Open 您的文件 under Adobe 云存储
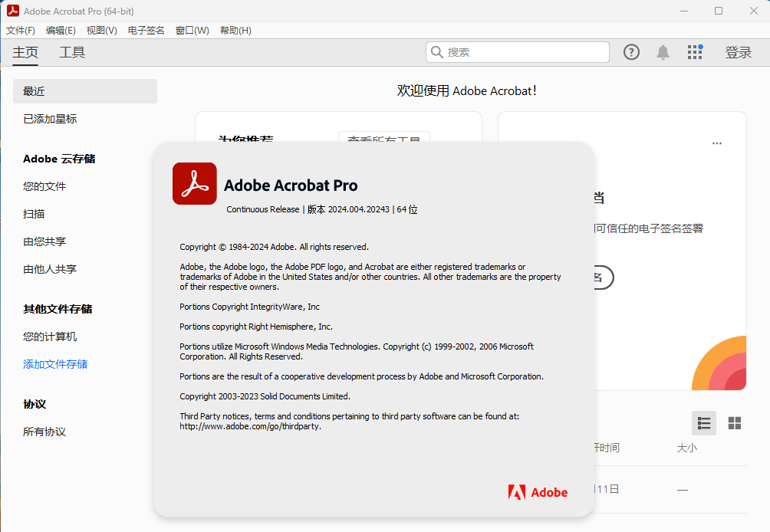The width and height of the screenshot is (770, 532). [44, 186]
